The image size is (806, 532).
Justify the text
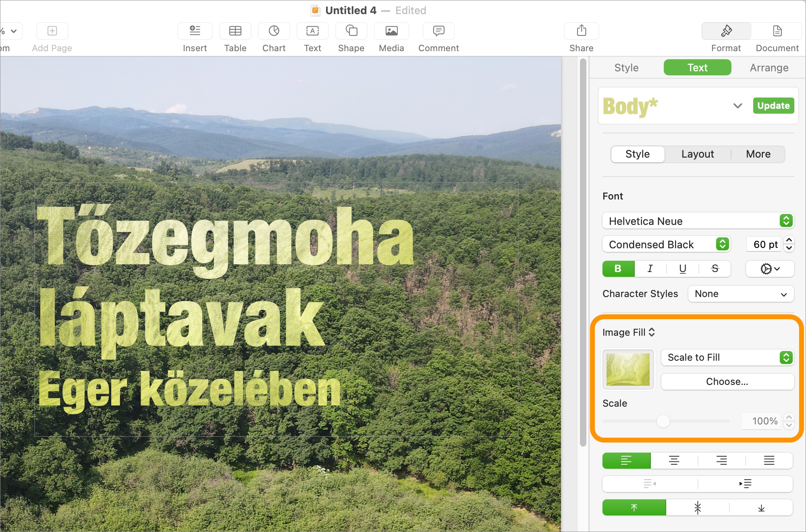[769, 460]
